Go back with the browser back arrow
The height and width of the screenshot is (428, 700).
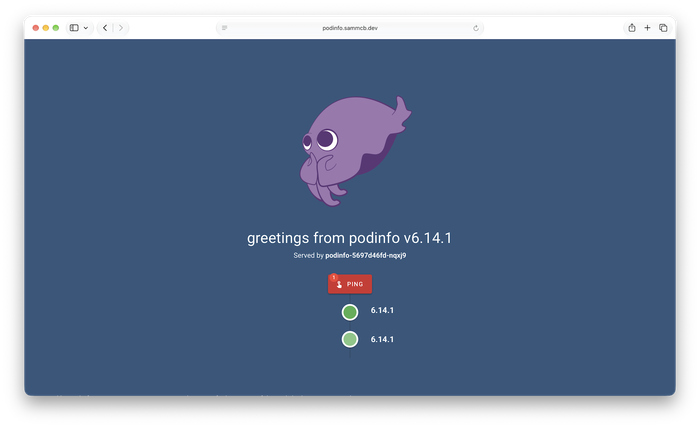[105, 28]
